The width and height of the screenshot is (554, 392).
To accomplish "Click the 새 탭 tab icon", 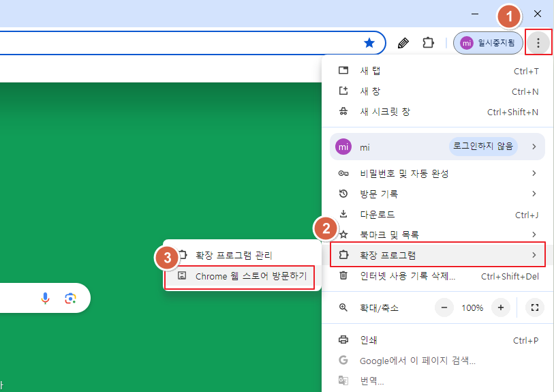I will tap(343, 70).
